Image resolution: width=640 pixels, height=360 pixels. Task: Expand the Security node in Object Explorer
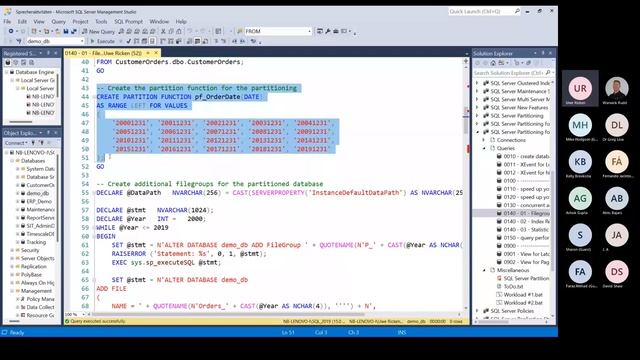tap(12, 250)
